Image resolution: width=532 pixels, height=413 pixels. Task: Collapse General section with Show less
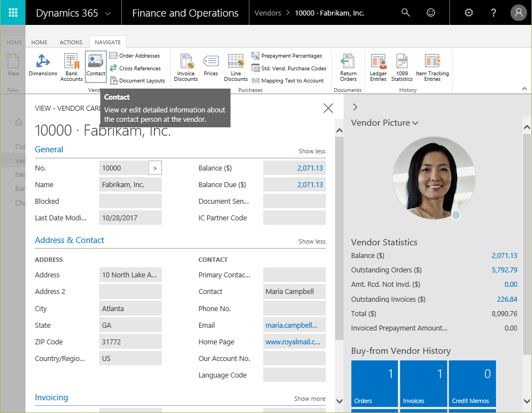coord(312,151)
